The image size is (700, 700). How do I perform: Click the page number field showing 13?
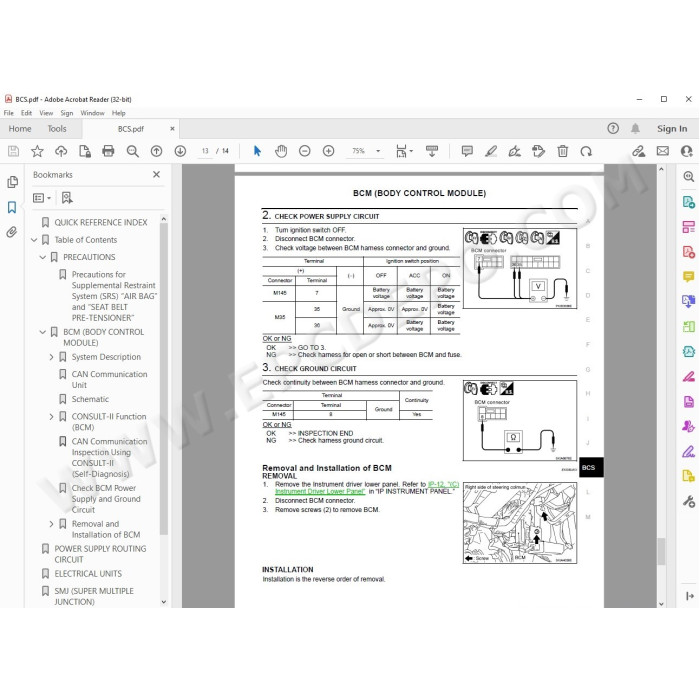coord(205,151)
